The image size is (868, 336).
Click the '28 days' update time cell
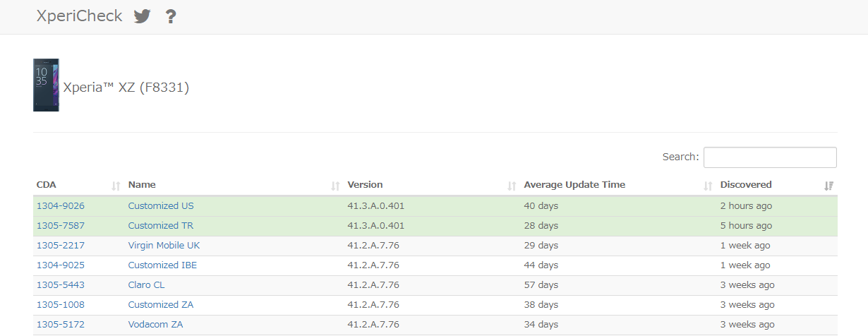541,226
